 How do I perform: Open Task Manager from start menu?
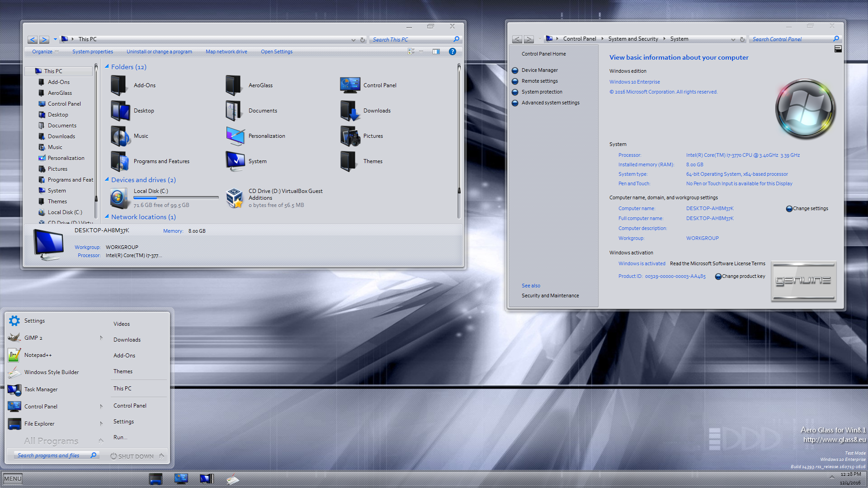pos(41,389)
